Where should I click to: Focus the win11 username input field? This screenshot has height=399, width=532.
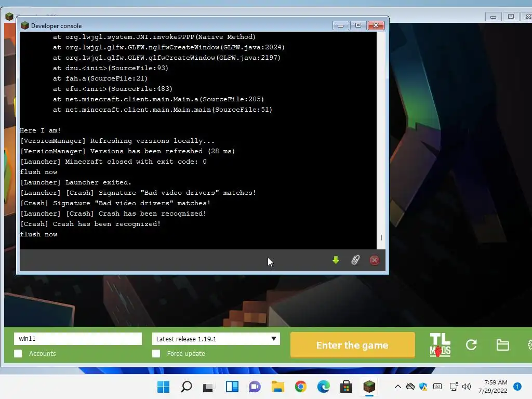pos(78,339)
